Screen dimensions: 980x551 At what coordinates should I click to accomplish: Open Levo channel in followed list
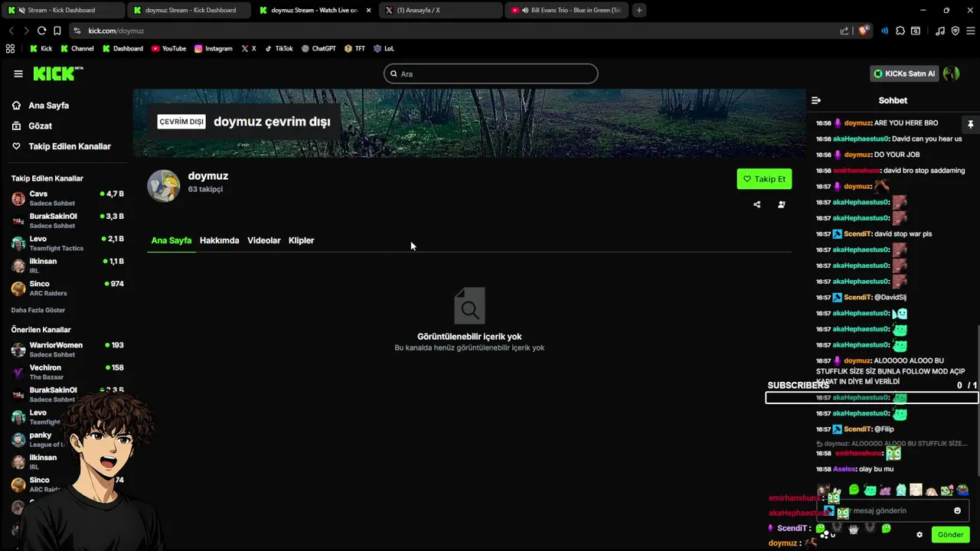coord(67,243)
